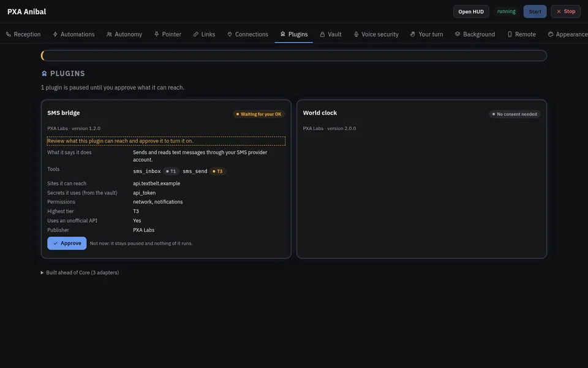The width and height of the screenshot is (588, 368).
Task: Go to the Autonomy tab
Action: coord(124,34)
